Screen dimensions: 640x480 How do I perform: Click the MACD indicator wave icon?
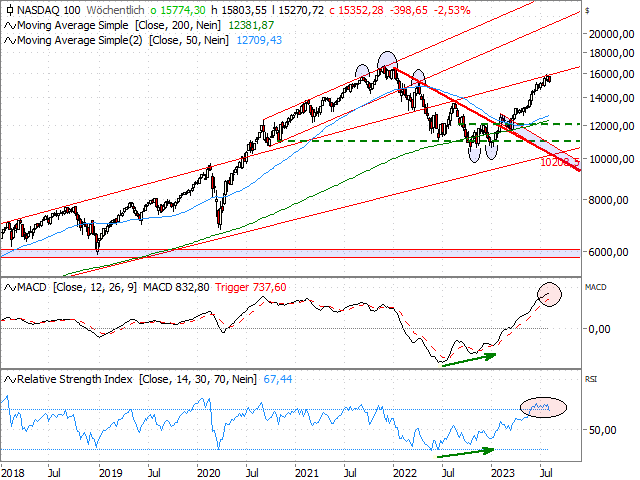click(10, 287)
